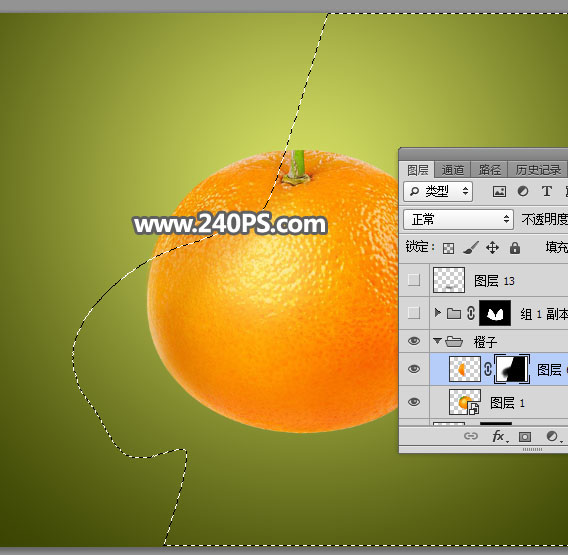Add layer mask button
568x555 pixels.
tap(525, 437)
